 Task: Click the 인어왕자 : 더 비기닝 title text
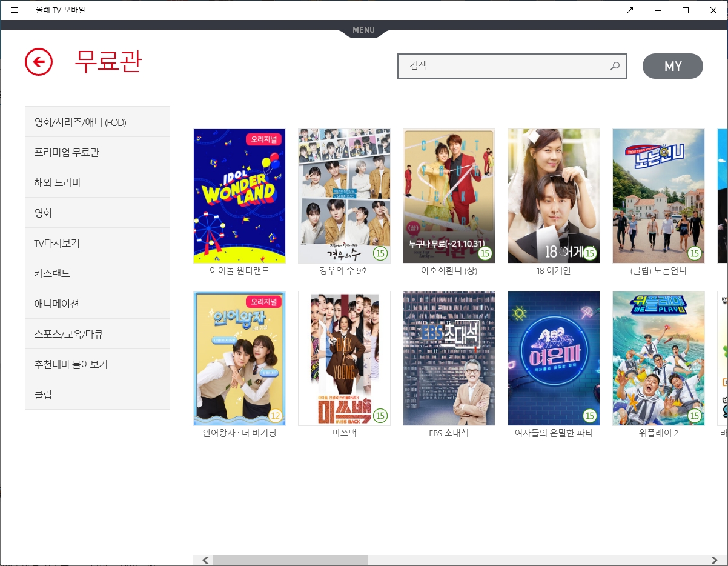coord(239,433)
